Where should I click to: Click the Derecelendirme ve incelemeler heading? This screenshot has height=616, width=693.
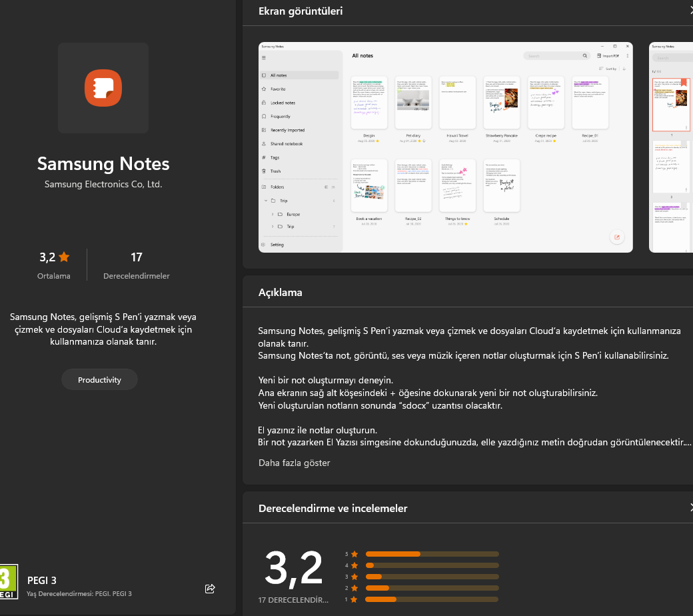(x=333, y=508)
